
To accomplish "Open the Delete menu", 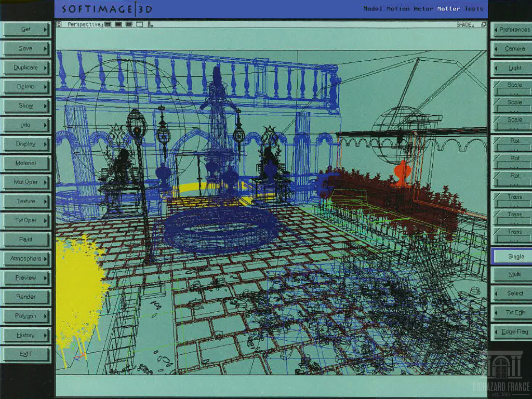I will click(x=26, y=87).
